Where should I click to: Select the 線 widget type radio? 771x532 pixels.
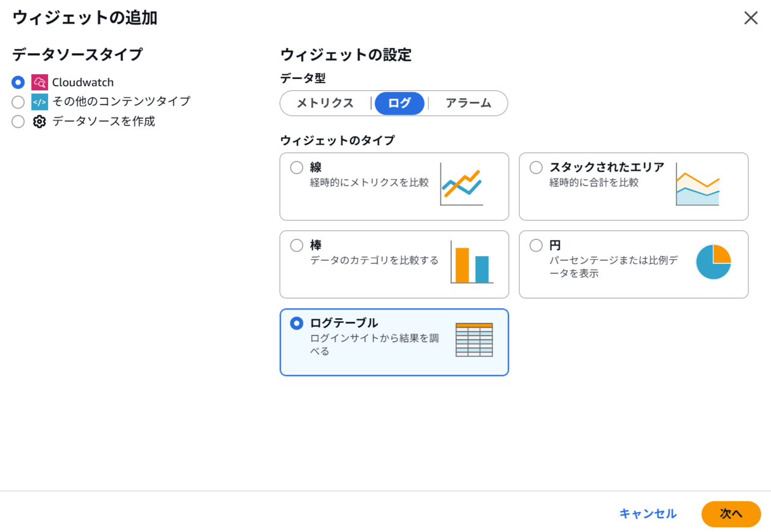tap(296, 167)
